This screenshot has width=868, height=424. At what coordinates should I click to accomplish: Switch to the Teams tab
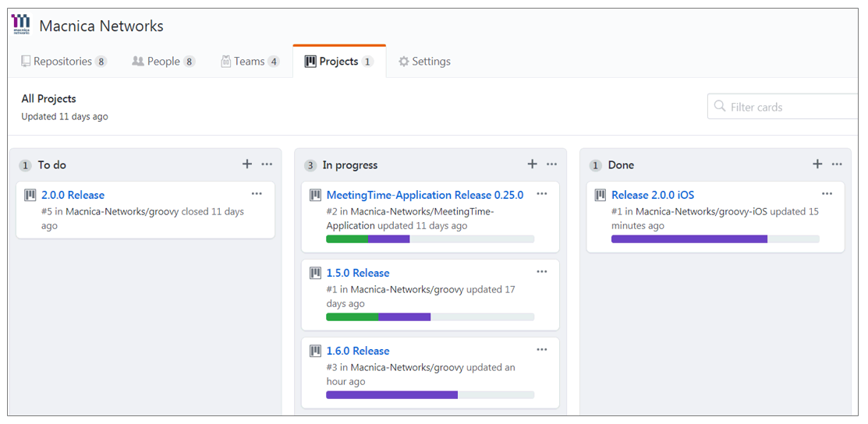[x=250, y=62]
